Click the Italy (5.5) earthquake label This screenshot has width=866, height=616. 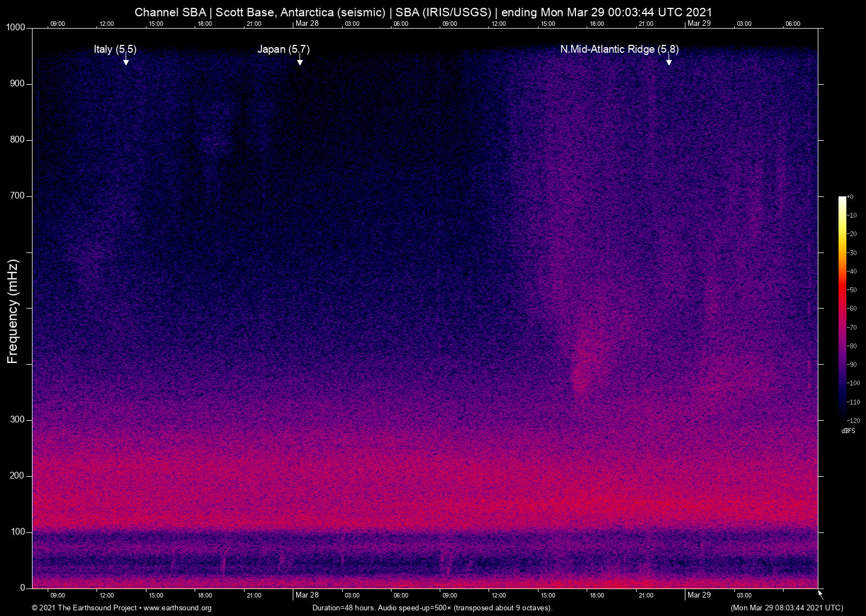[115, 49]
